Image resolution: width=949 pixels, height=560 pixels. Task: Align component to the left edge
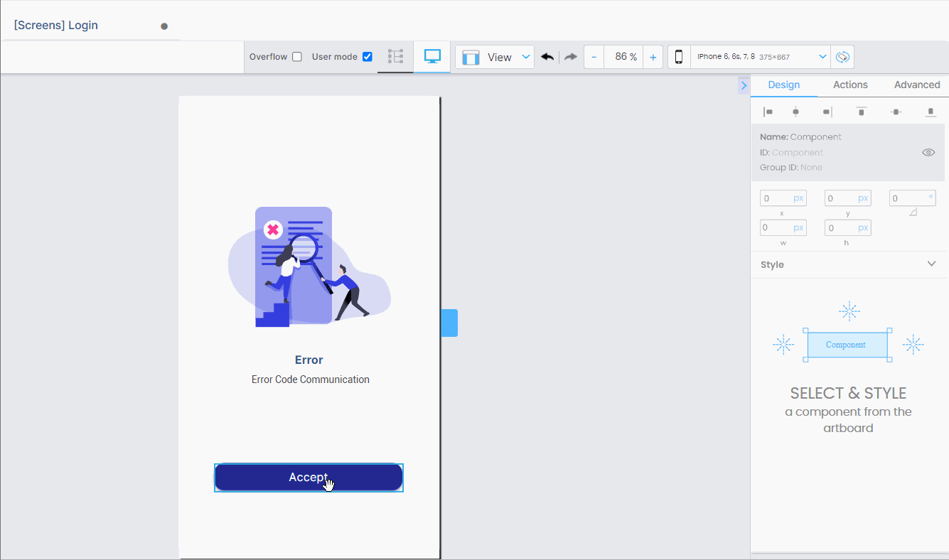pos(768,112)
